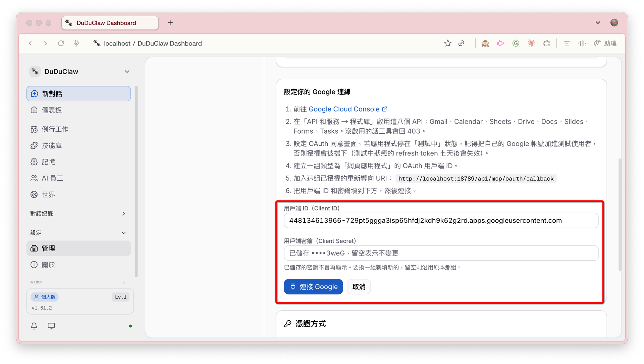Click the 設定你的 Google 連線 heading

(x=317, y=92)
